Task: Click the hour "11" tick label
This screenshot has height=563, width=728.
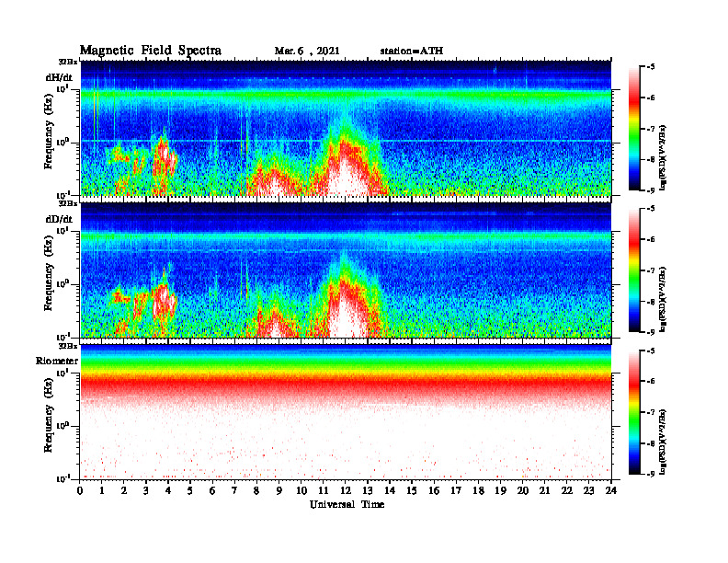Action: pyautogui.click(x=324, y=490)
